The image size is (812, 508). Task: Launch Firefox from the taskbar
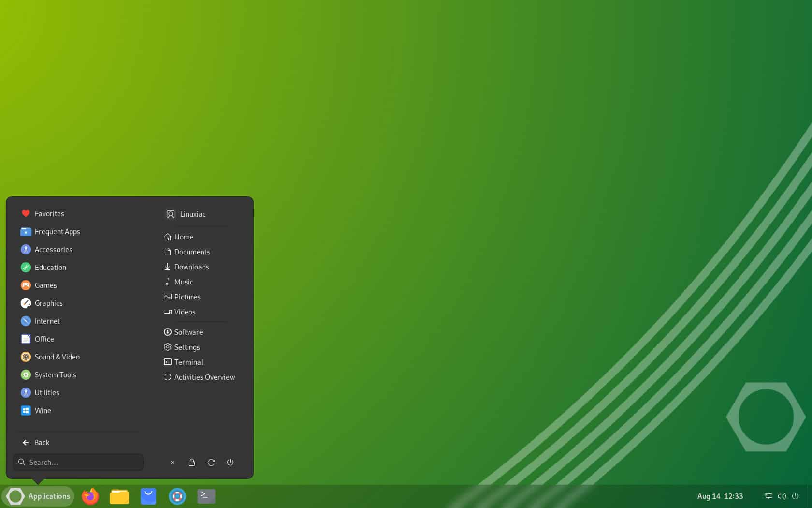click(90, 496)
